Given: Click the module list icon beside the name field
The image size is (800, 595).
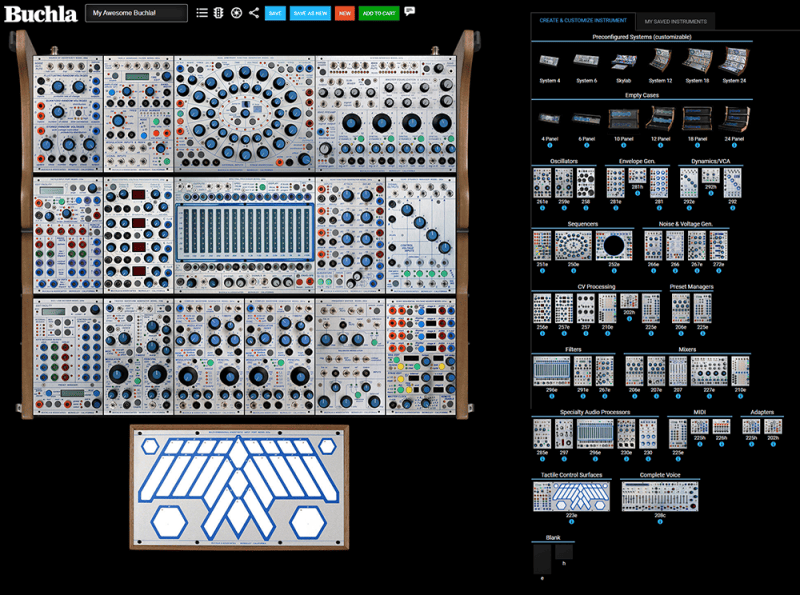Looking at the screenshot, I should click(x=201, y=13).
